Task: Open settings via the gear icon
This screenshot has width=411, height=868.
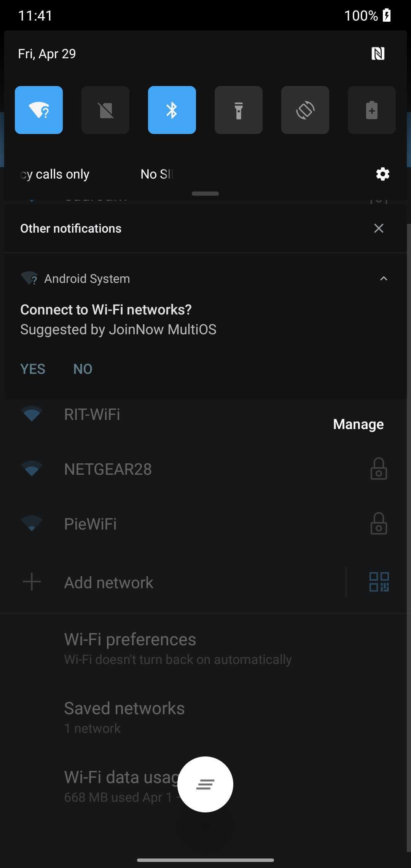Action: pyautogui.click(x=382, y=174)
